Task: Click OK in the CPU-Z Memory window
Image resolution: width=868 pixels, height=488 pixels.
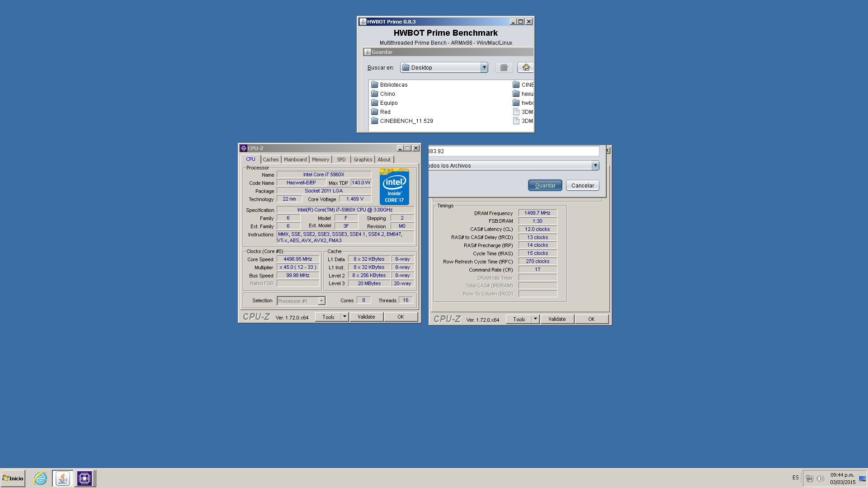Action: [x=591, y=319]
